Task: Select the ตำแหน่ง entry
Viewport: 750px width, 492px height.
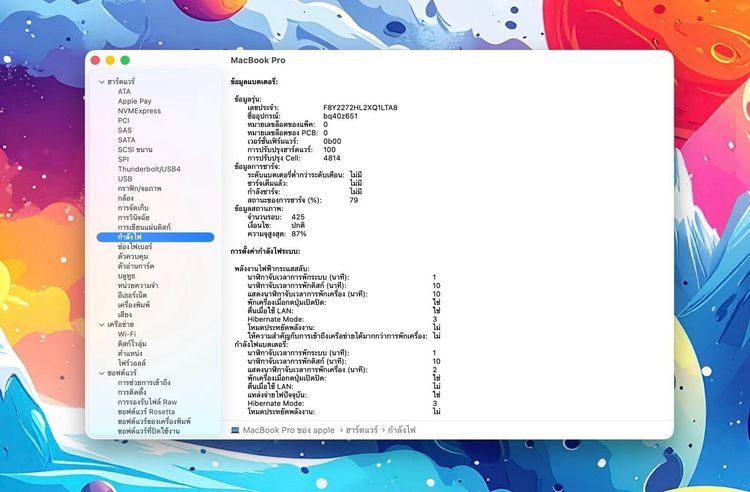Action: [x=130, y=353]
